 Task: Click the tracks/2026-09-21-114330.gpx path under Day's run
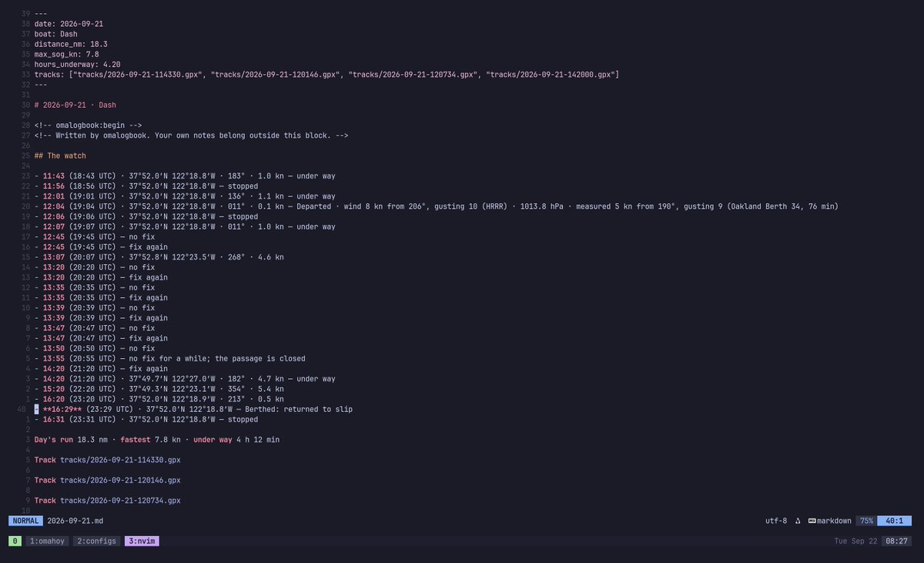[x=120, y=460]
